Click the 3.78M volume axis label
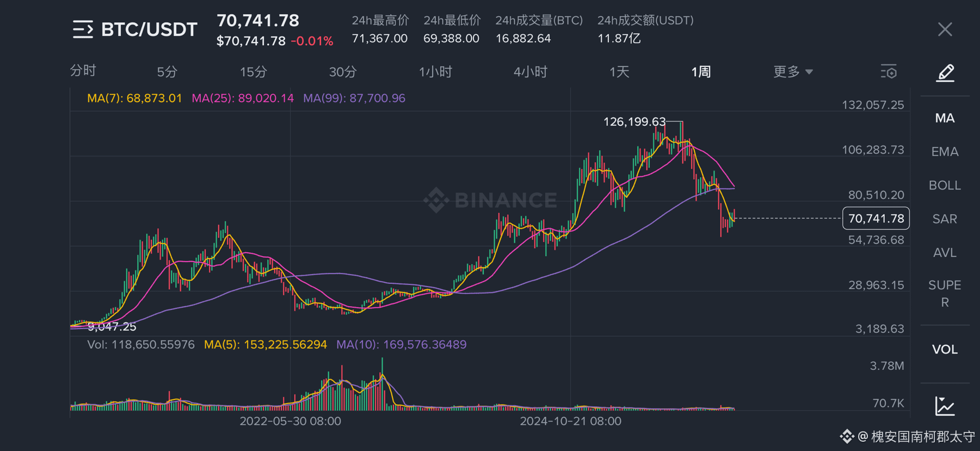This screenshot has width=980, height=451. point(887,366)
